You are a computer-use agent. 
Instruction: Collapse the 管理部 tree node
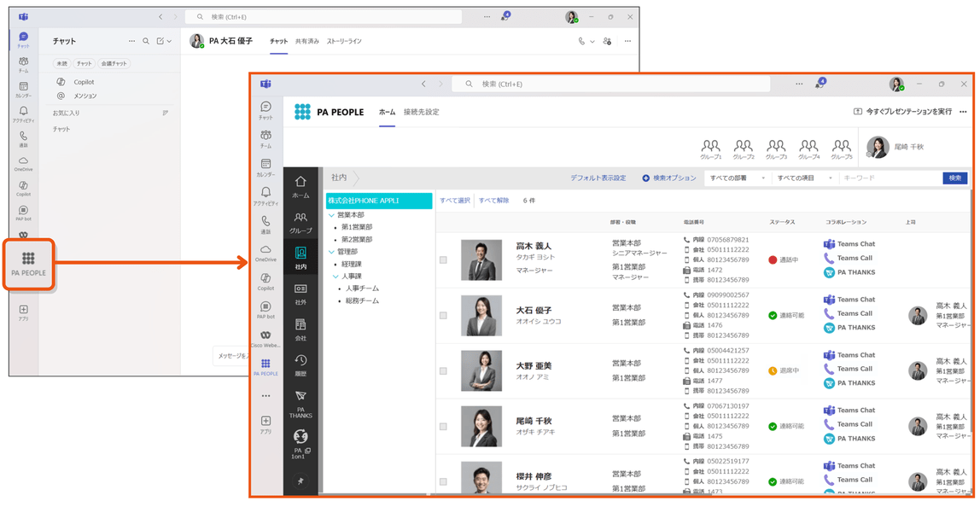point(332,252)
